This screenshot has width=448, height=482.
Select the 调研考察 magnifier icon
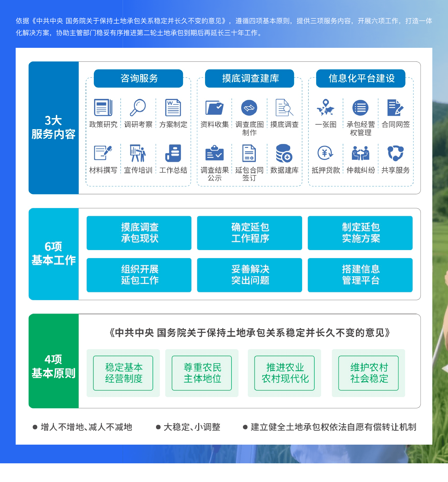tap(138, 108)
